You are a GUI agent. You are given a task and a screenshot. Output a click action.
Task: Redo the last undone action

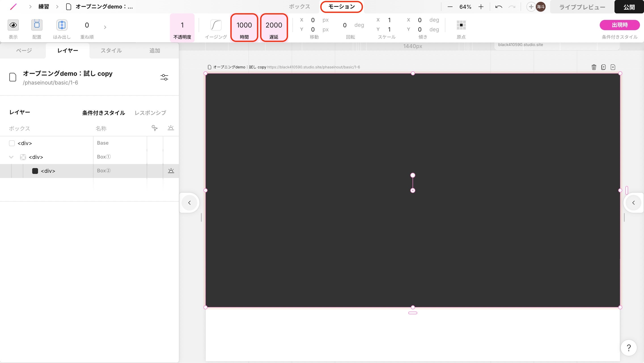(x=512, y=7)
